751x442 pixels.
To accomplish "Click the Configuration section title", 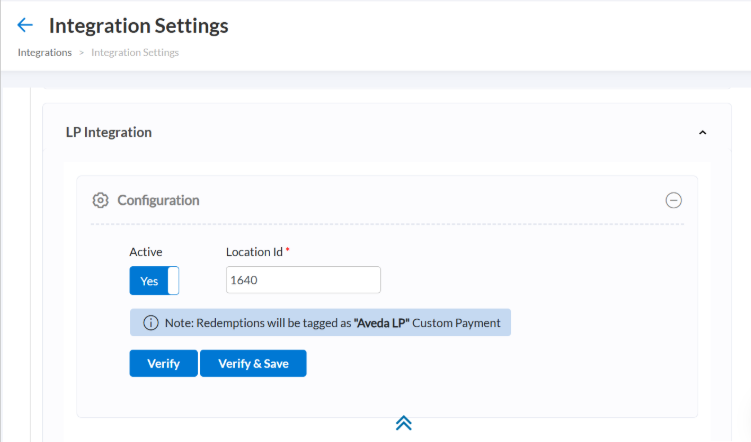I will click(158, 200).
